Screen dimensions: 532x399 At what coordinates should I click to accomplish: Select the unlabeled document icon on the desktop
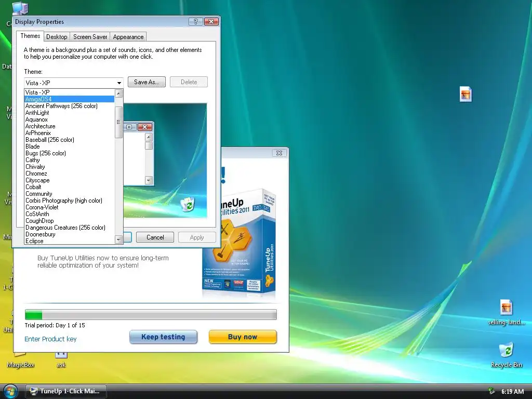465,94
